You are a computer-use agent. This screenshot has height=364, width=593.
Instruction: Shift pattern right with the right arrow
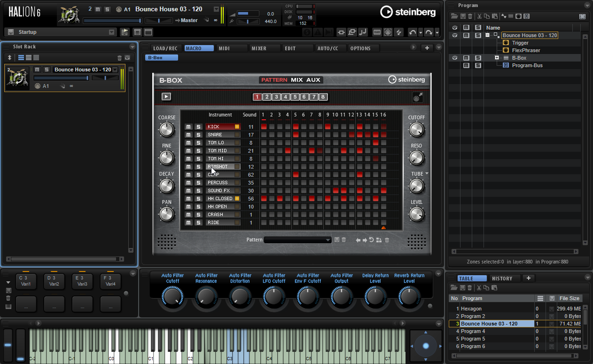point(365,240)
